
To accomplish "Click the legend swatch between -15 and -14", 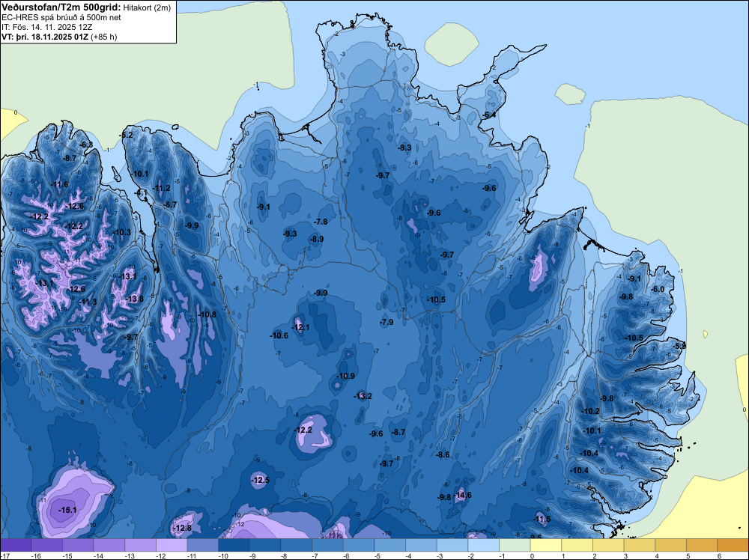I will point(78,545).
